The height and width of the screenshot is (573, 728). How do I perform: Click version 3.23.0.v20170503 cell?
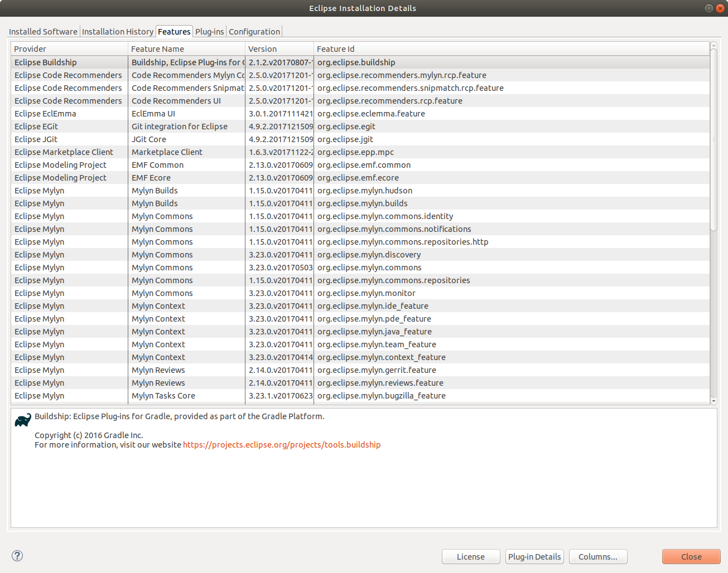(281, 268)
